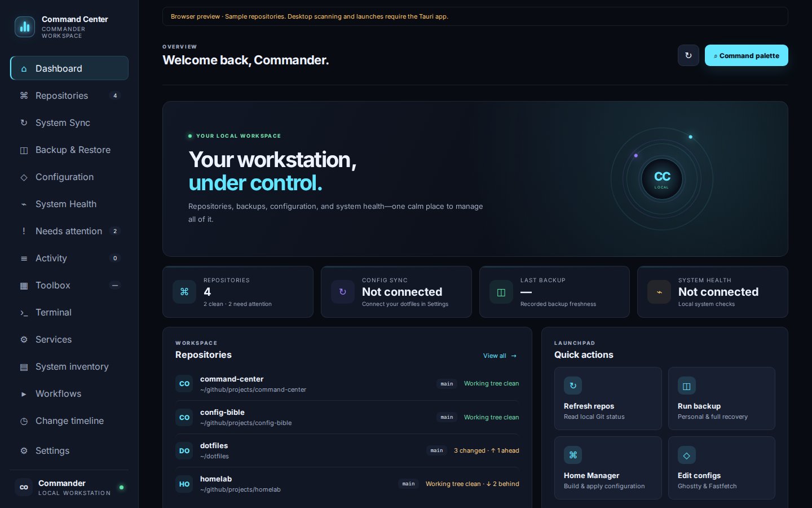Click the refresh icon beside Command palette

(x=689, y=55)
